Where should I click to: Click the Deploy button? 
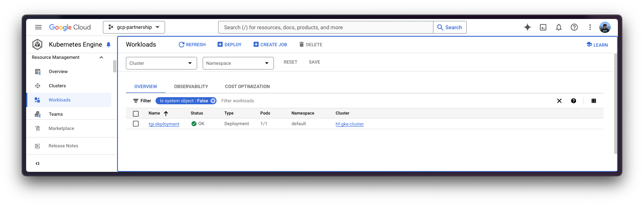[x=230, y=45]
